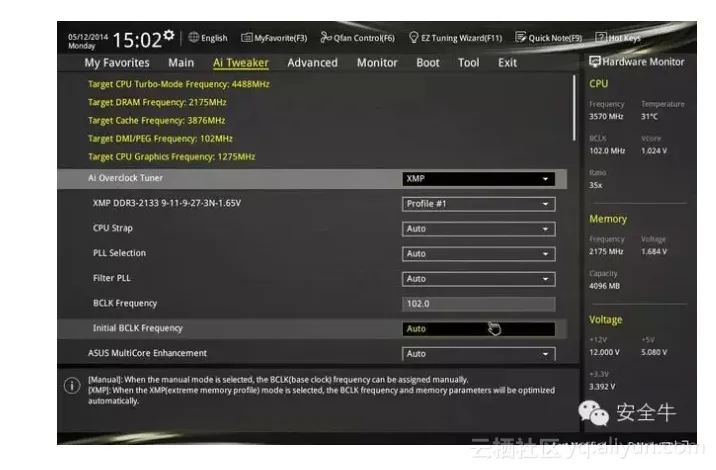The width and height of the screenshot is (716, 470).
Task: Switch to the Boot tab
Action: tap(427, 63)
